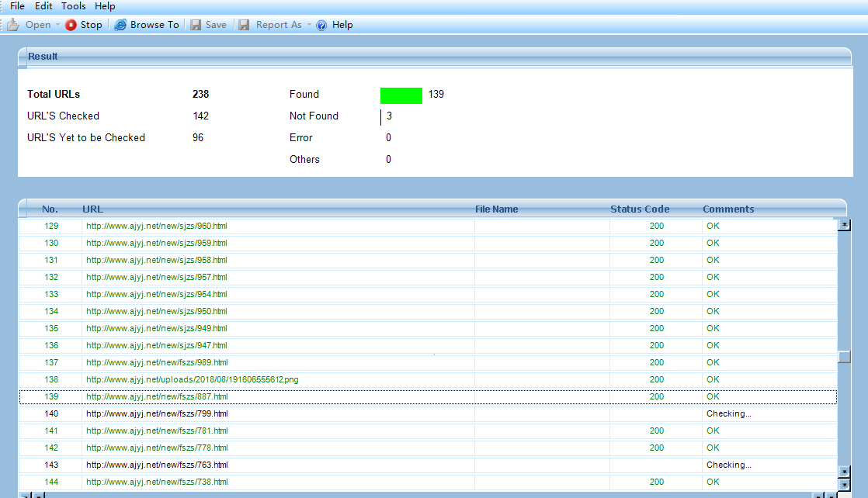Click the Comments column header
Viewport: 868px width, 498px height.
point(728,209)
